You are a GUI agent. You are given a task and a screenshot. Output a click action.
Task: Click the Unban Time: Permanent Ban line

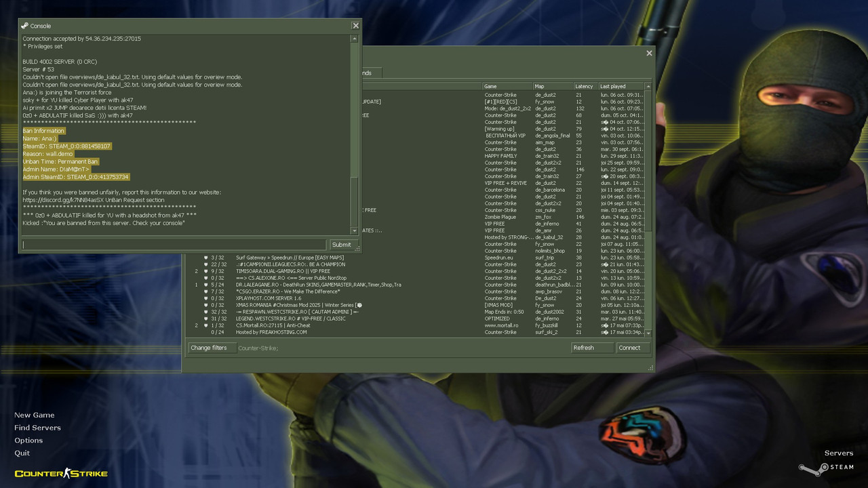pyautogui.click(x=60, y=161)
